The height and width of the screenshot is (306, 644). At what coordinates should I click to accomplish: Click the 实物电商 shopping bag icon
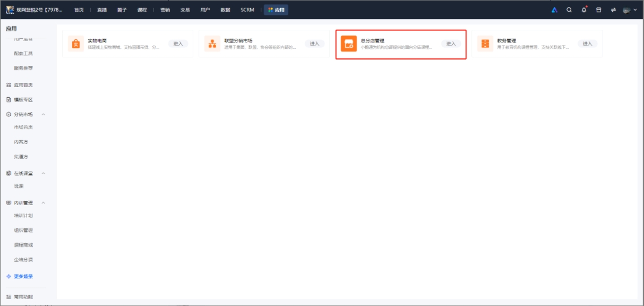pyautogui.click(x=76, y=44)
